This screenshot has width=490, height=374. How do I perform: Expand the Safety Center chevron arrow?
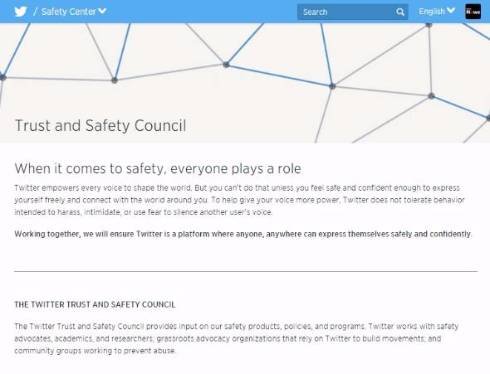tap(102, 11)
